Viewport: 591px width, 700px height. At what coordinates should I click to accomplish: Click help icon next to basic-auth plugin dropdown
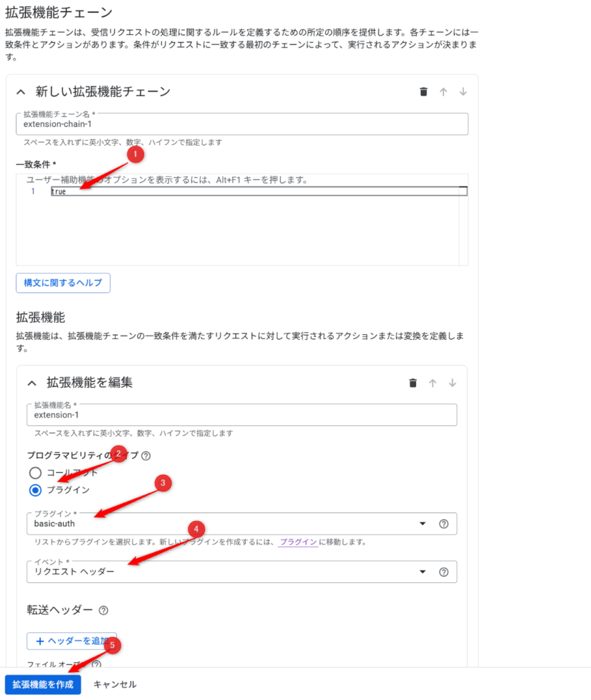[443, 524]
